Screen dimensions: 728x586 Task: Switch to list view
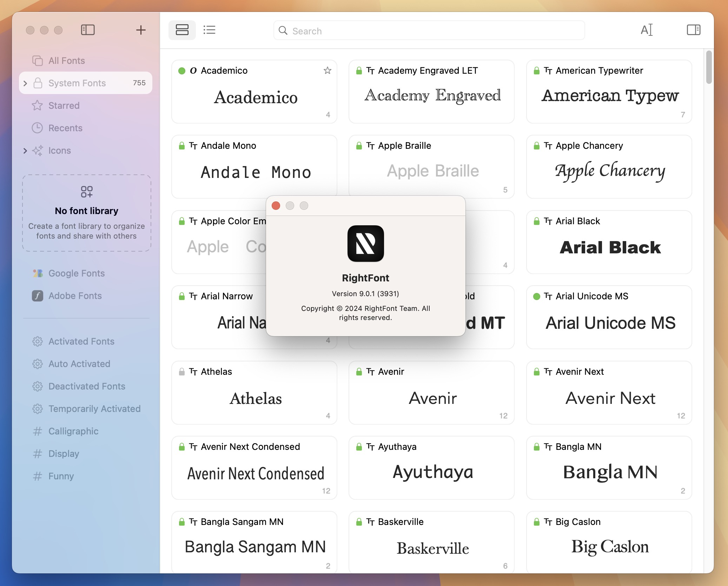209,30
